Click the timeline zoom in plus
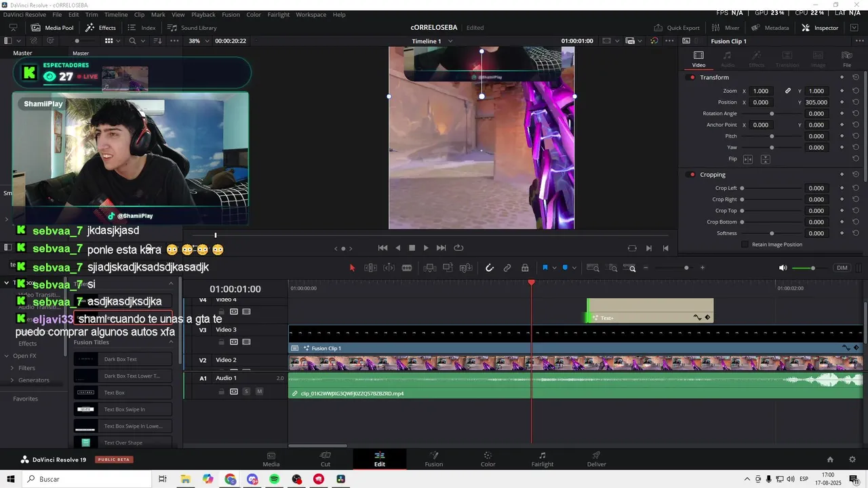 click(702, 268)
